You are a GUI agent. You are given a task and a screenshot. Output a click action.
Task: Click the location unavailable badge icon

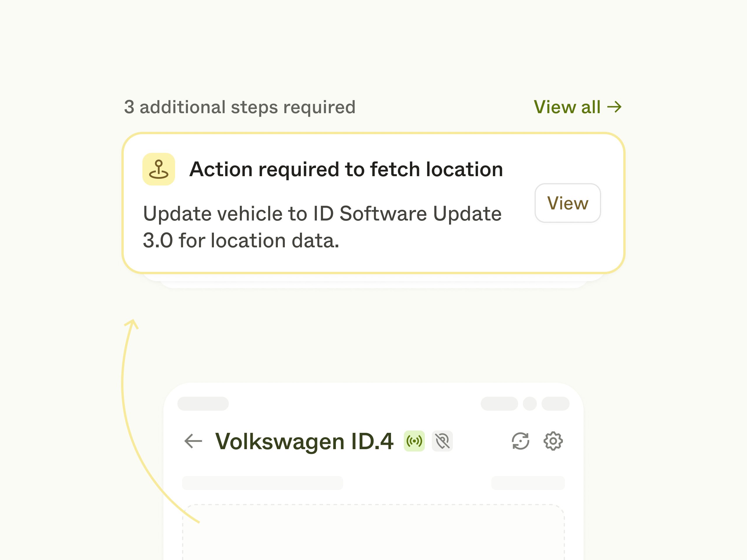[442, 441]
